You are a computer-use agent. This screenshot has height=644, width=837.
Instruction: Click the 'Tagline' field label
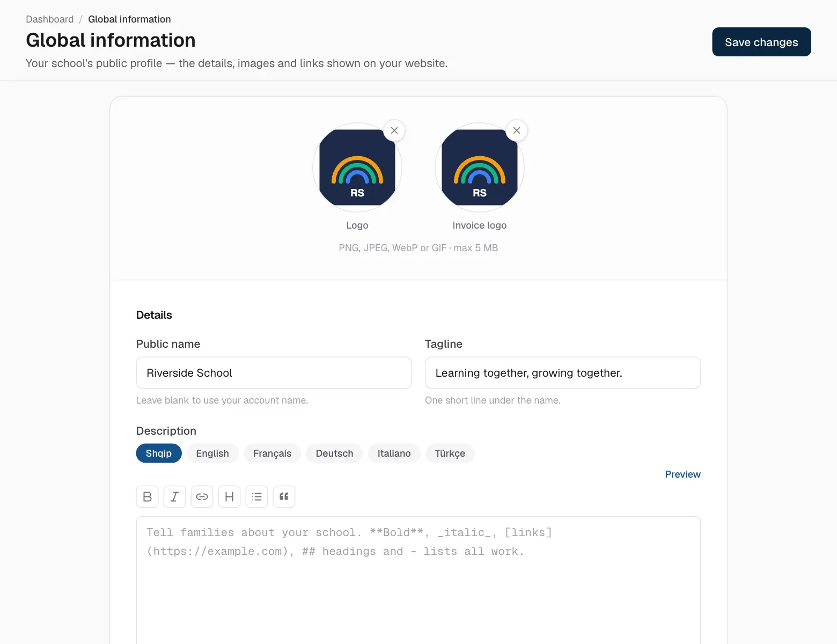coord(444,343)
